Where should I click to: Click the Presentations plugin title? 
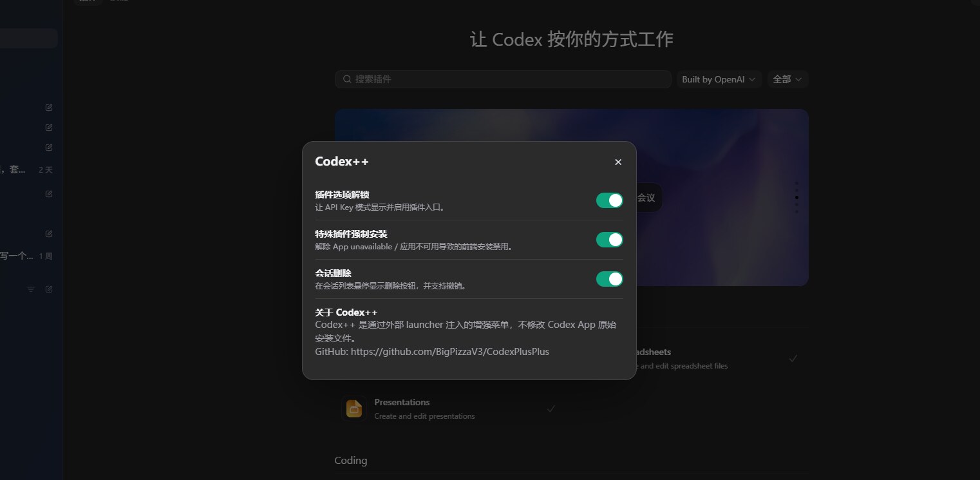[402, 402]
